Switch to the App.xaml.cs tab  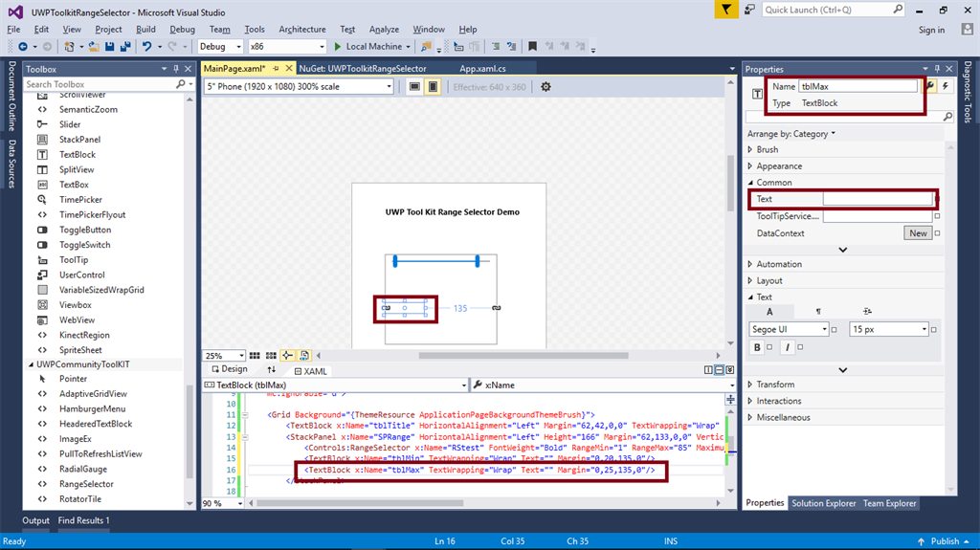click(482, 69)
